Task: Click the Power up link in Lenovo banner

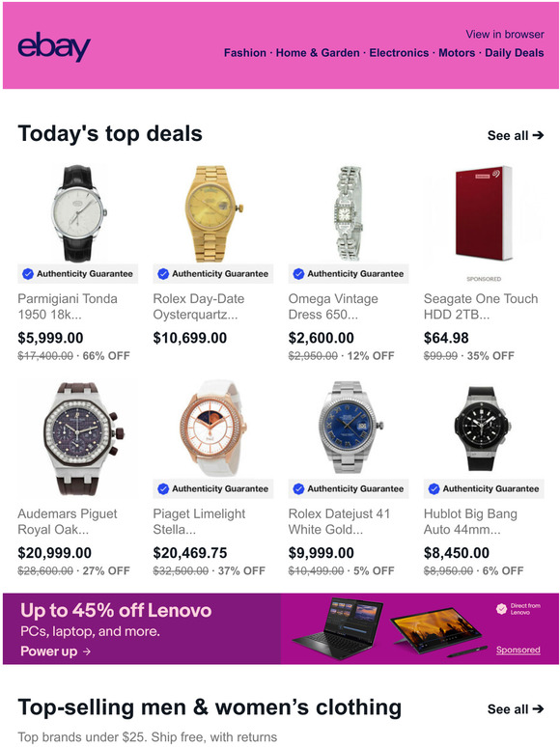Action: click(x=55, y=651)
